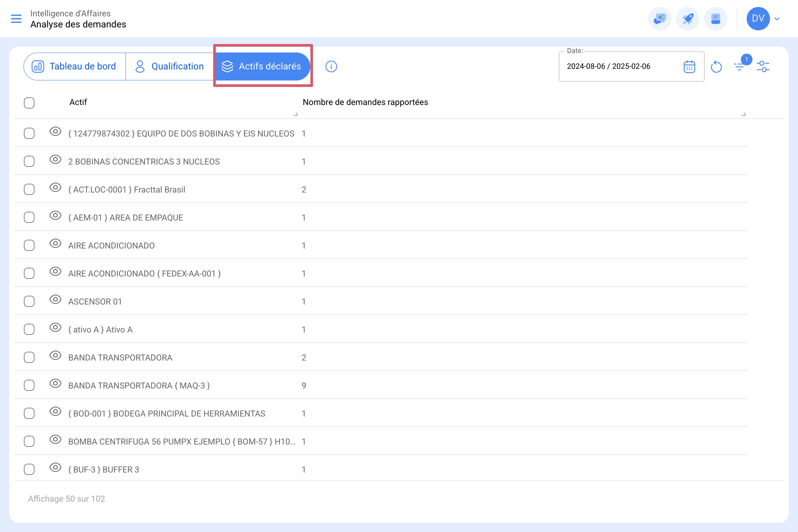Check the AIRE ACONDICIONADO FEDEX-AA-001 checkbox
Screen dimensions: 798x532
29,273
